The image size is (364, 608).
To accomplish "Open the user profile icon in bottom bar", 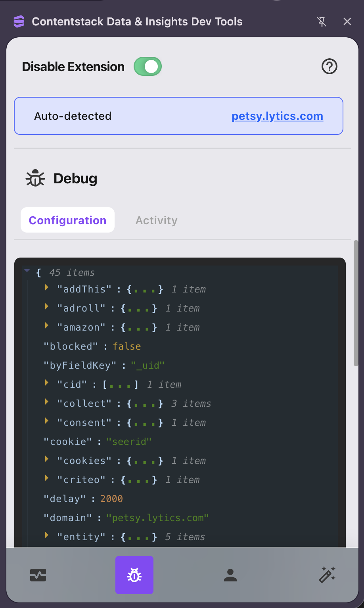I will pos(230,575).
